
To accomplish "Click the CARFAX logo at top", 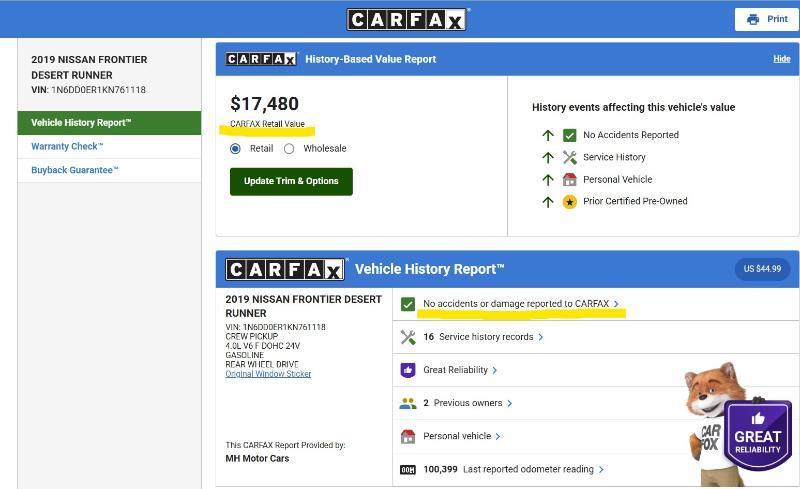I will click(406, 19).
